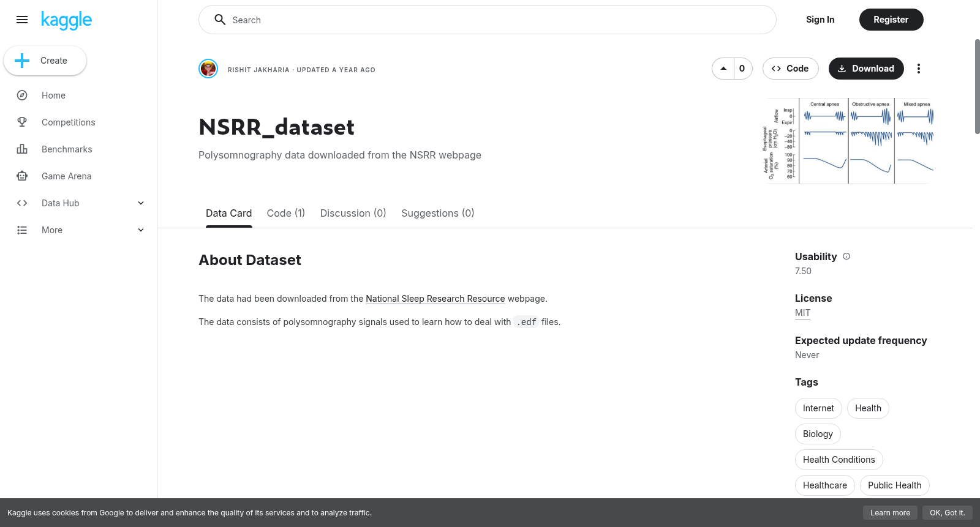Click the search magnifier icon

tap(220, 20)
